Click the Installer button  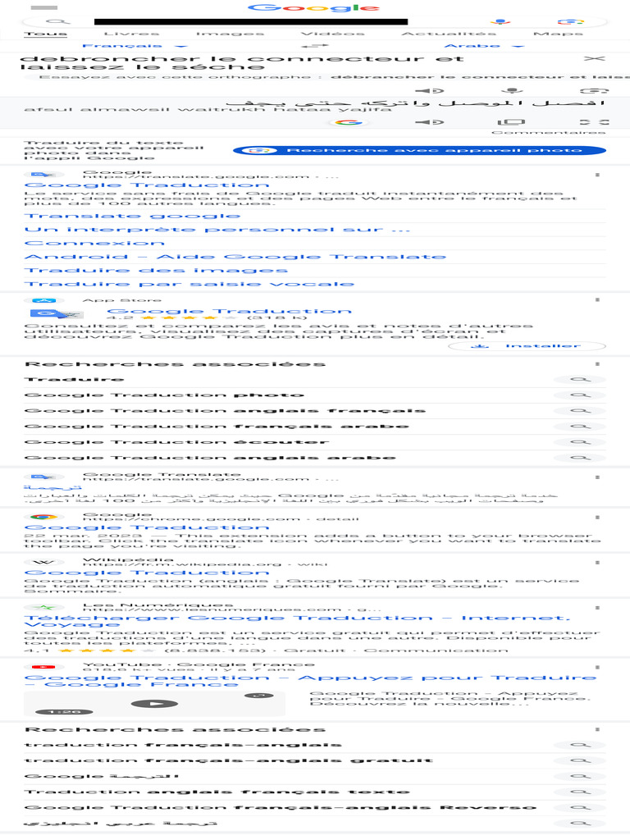(527, 346)
